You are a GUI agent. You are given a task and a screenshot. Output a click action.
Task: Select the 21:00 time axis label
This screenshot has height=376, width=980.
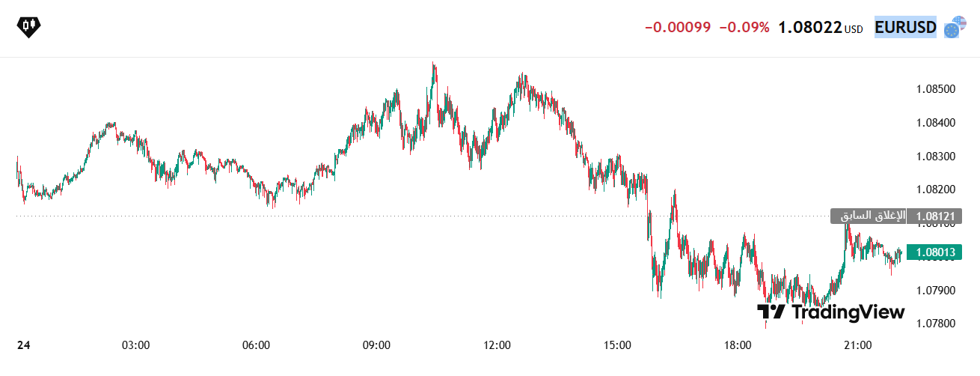[858, 345]
